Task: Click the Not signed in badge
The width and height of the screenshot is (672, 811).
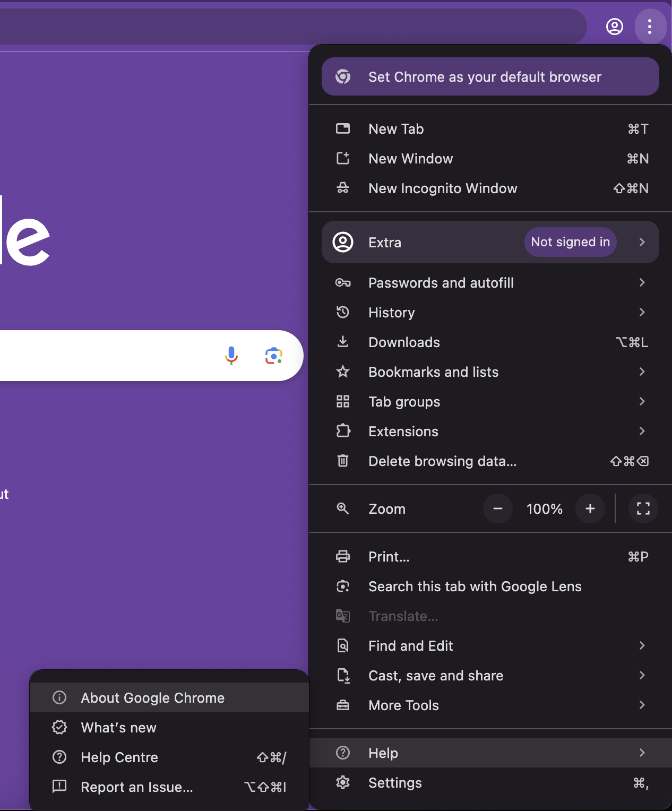Action: 571,242
